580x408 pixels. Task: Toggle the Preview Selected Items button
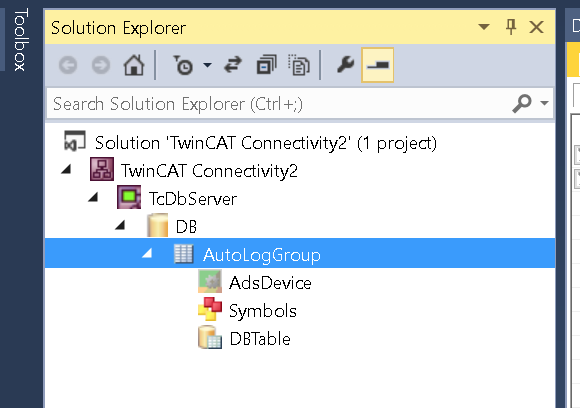tap(377, 65)
